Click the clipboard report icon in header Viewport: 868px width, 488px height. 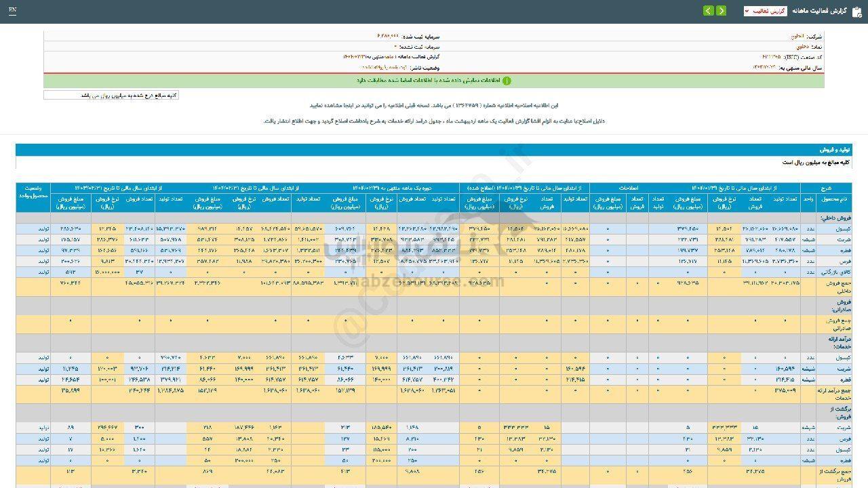(x=857, y=11)
